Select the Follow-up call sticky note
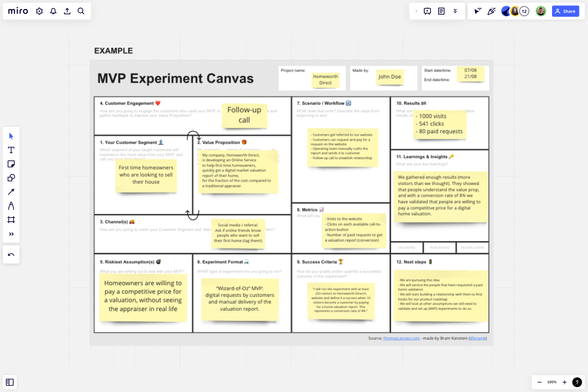 coord(244,116)
